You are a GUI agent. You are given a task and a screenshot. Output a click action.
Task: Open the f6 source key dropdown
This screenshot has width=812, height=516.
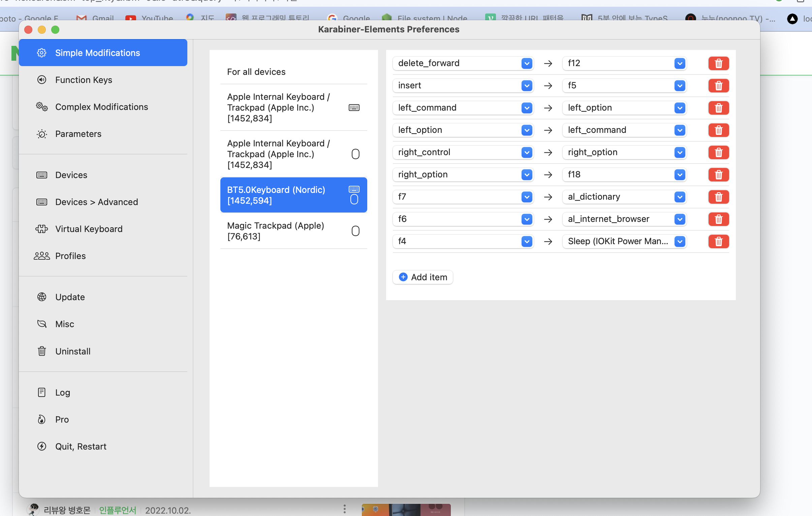coord(463,219)
